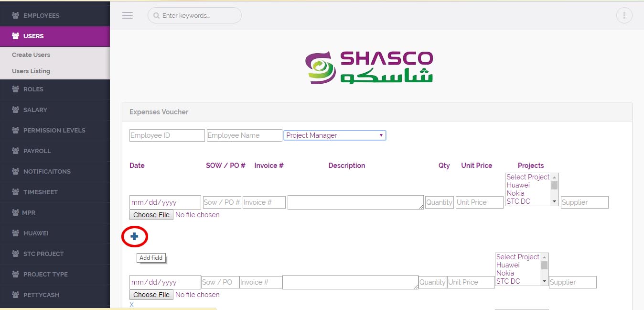Open Users Listing submenu item
The image size is (644, 310).
pos(31,71)
